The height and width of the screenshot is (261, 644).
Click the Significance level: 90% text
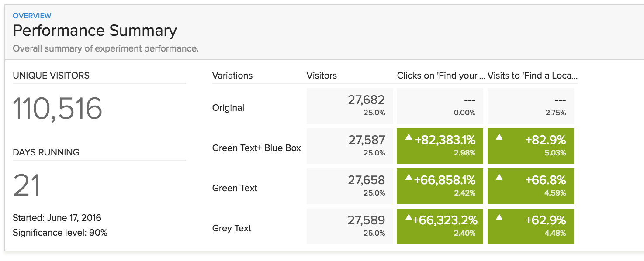60,233
